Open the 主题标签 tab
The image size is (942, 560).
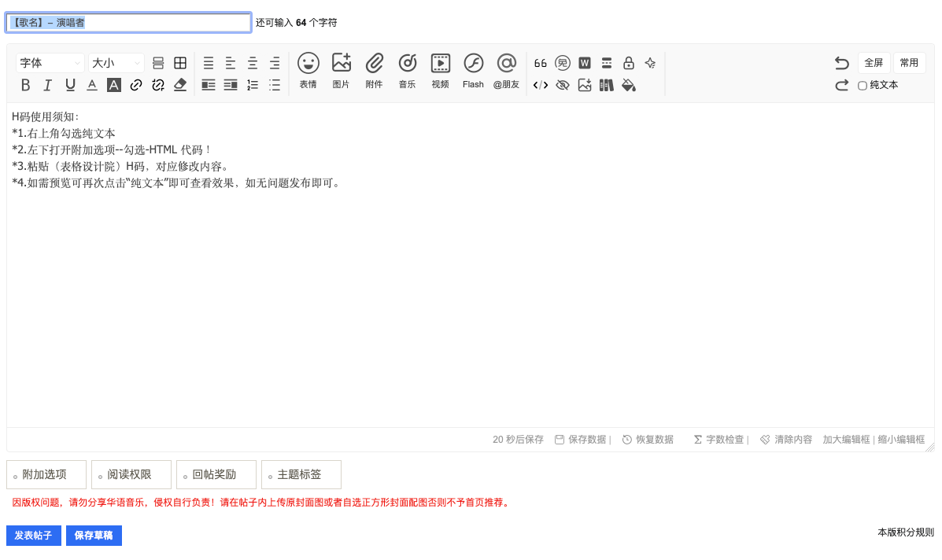point(301,475)
